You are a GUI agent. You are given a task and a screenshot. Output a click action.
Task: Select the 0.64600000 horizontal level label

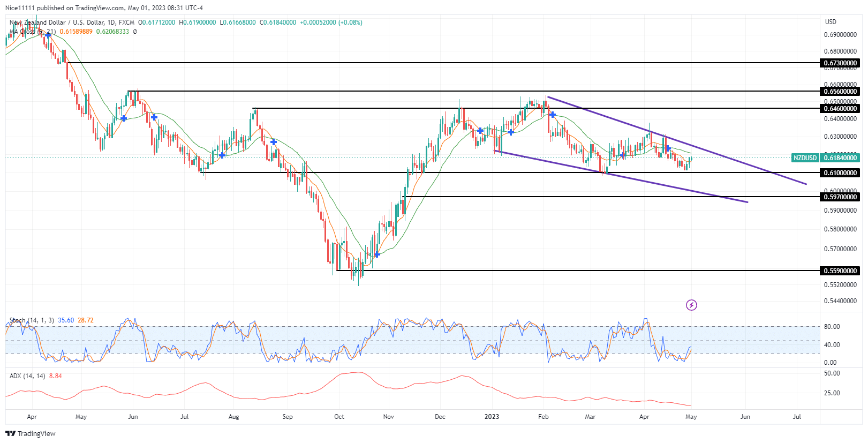point(840,109)
